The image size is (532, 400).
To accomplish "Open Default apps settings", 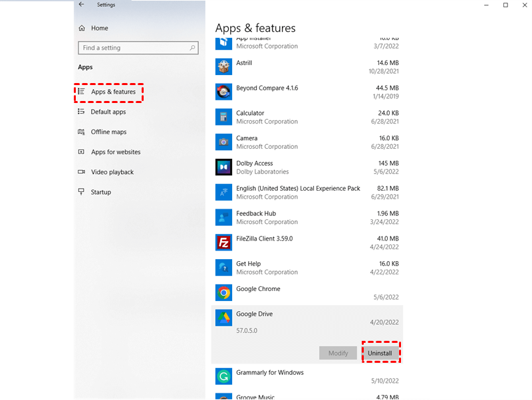I will (x=108, y=112).
